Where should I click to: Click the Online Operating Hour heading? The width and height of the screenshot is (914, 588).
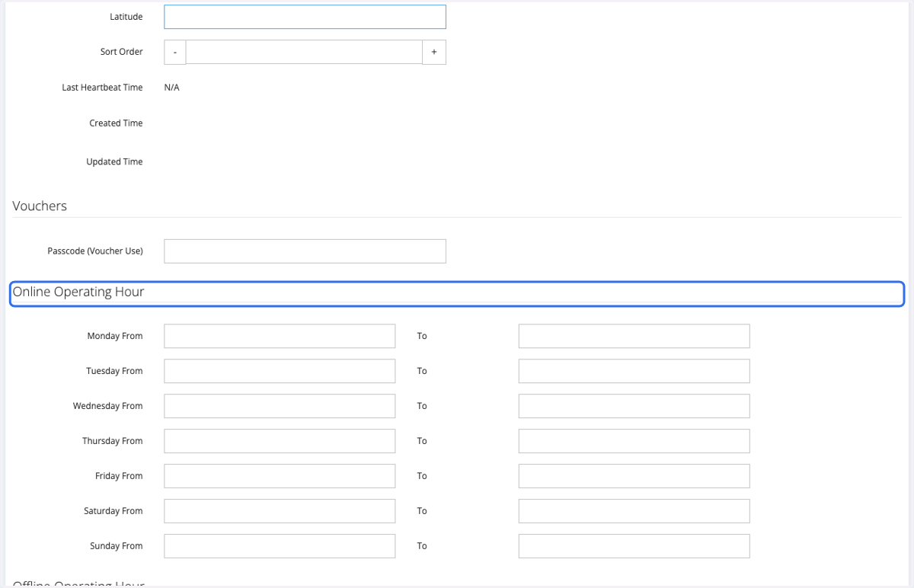[78, 292]
